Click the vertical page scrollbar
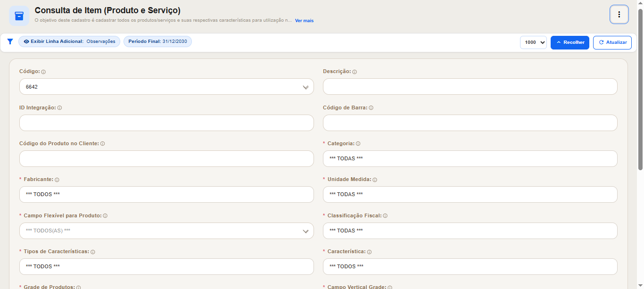The image size is (644, 289). click(640, 90)
